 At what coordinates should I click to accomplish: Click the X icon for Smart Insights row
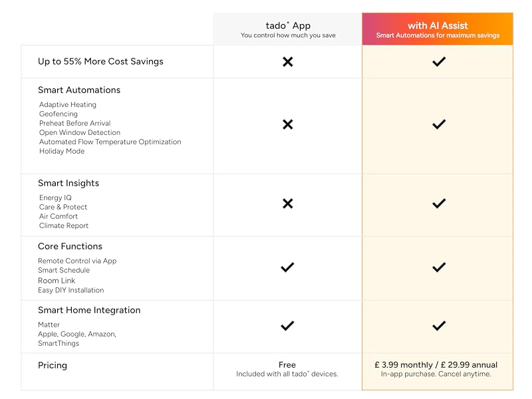tap(287, 203)
